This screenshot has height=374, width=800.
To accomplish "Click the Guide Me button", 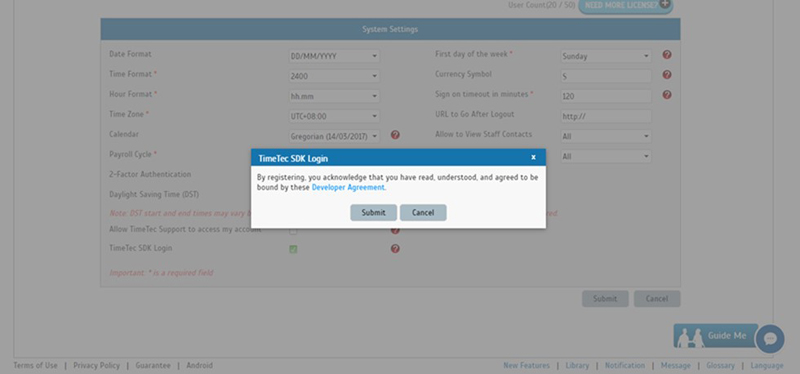I will pyautogui.click(x=715, y=336).
